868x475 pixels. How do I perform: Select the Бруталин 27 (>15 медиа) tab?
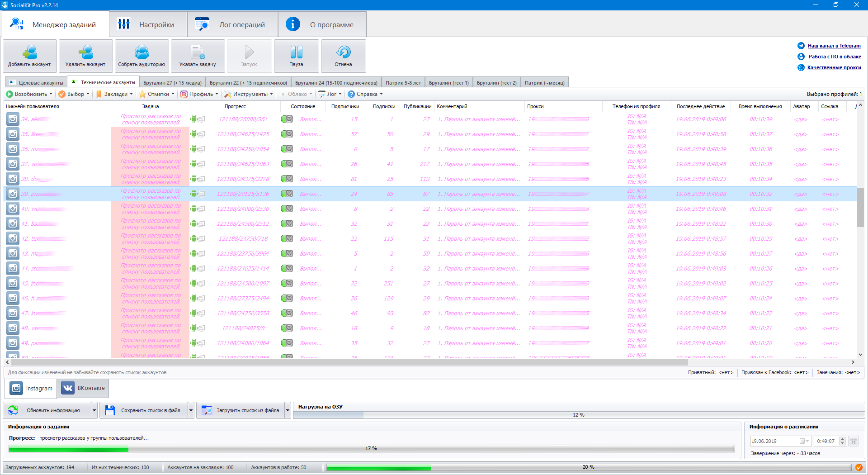[172, 83]
